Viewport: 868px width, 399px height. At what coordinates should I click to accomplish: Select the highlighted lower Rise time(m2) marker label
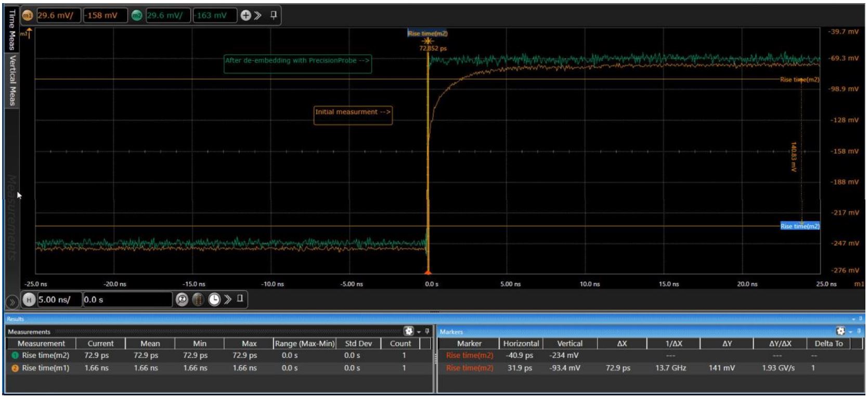click(x=800, y=226)
